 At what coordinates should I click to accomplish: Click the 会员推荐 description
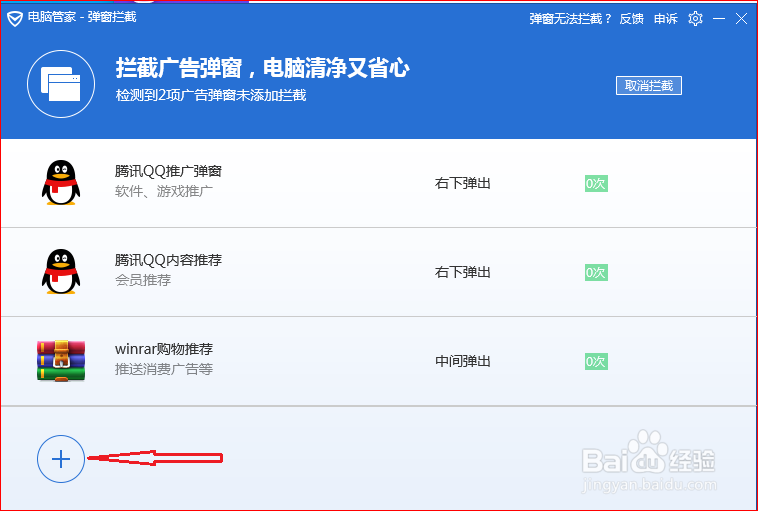pyautogui.click(x=143, y=280)
